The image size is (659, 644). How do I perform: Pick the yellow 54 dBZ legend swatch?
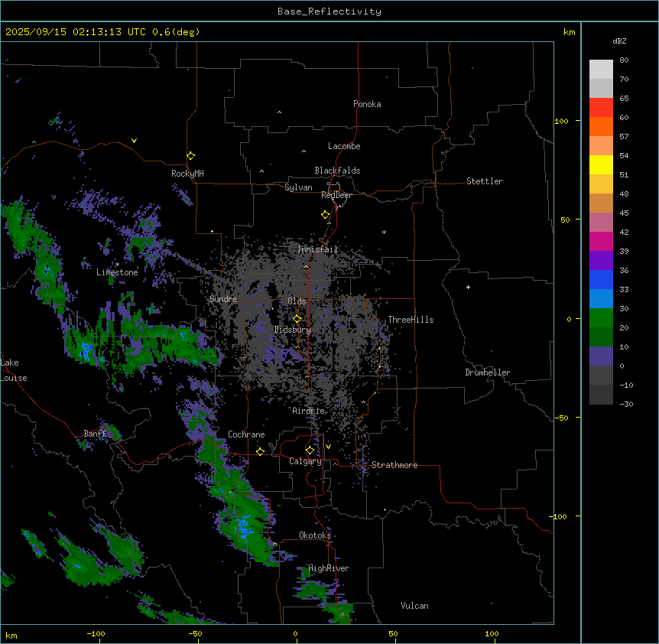[x=601, y=164]
